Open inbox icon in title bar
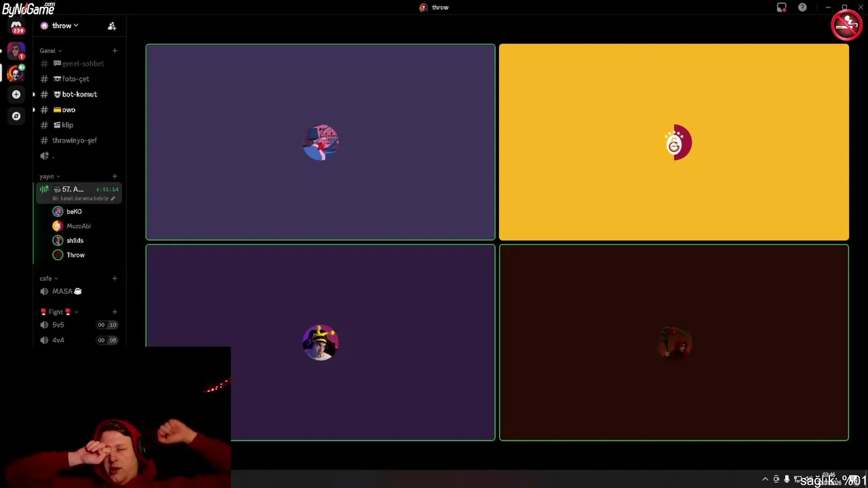This screenshot has height=488, width=868. click(782, 7)
